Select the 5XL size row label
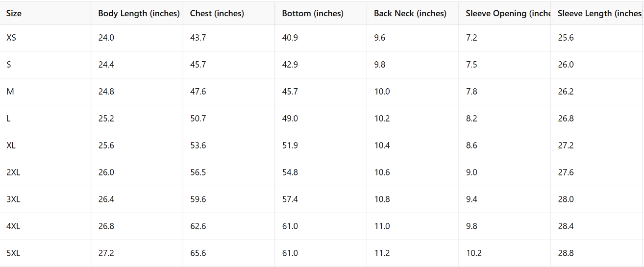Viewport: 644px width, 267px height. 13,253
